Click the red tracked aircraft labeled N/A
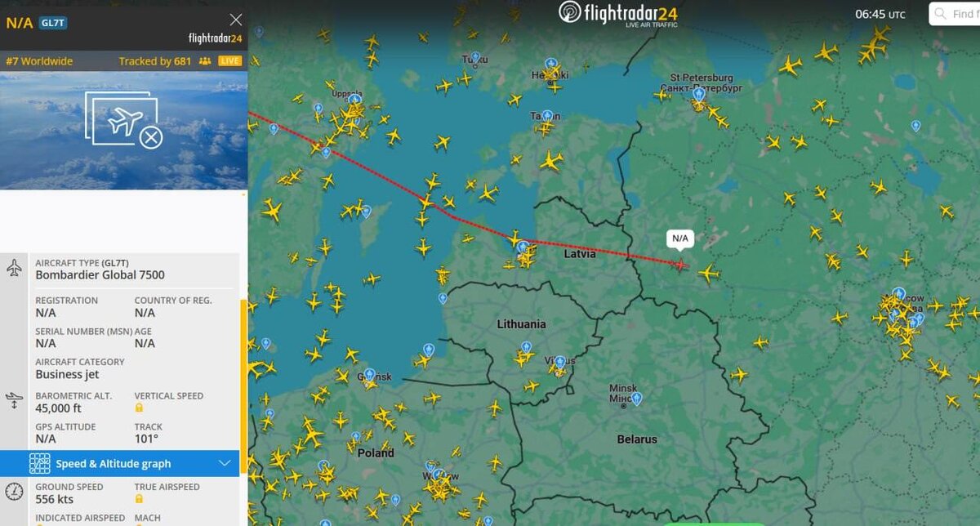Screen dimensions: 980x526 [x=680, y=263]
